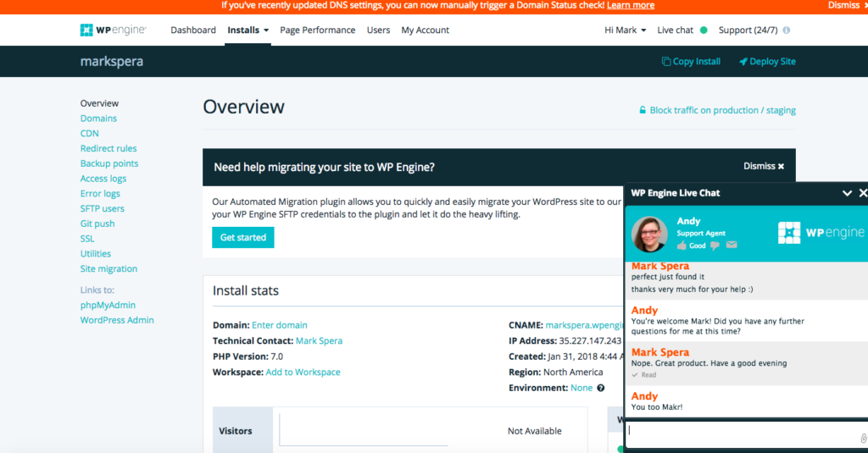Click Andy's support agent avatar
Viewport: 868px width, 453px height.
pos(649,234)
